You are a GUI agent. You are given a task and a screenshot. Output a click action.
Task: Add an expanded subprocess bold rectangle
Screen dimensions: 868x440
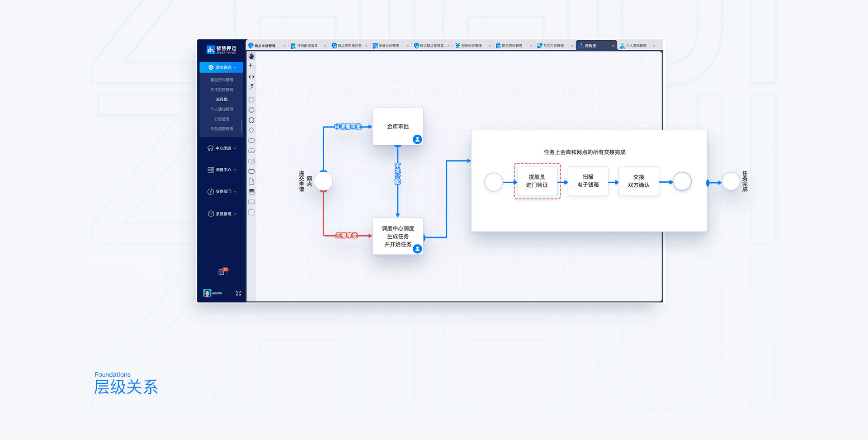[251, 171]
